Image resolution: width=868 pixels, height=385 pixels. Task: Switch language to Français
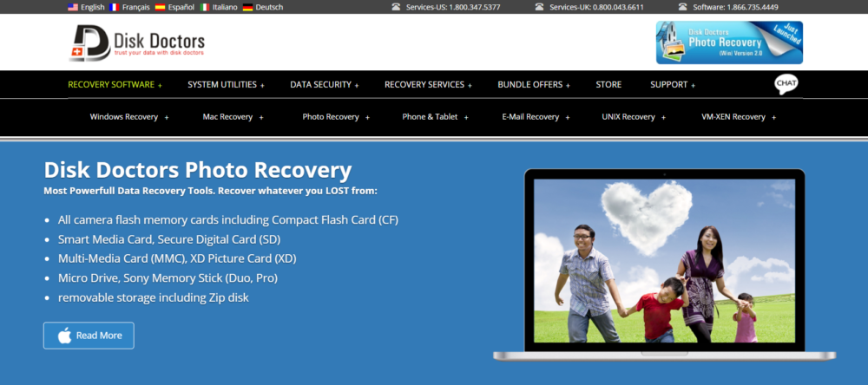[136, 7]
